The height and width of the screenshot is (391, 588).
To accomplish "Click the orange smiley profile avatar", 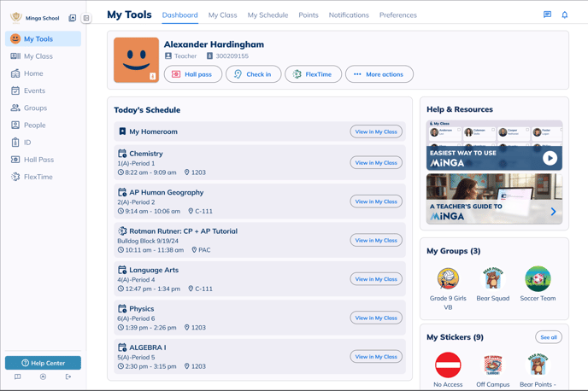I will pyautogui.click(x=136, y=61).
